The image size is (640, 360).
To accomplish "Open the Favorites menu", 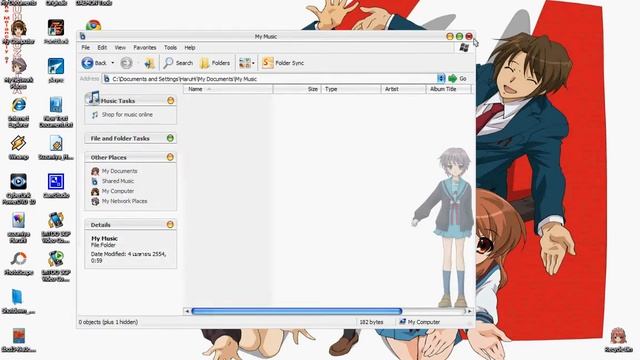I will (144, 47).
